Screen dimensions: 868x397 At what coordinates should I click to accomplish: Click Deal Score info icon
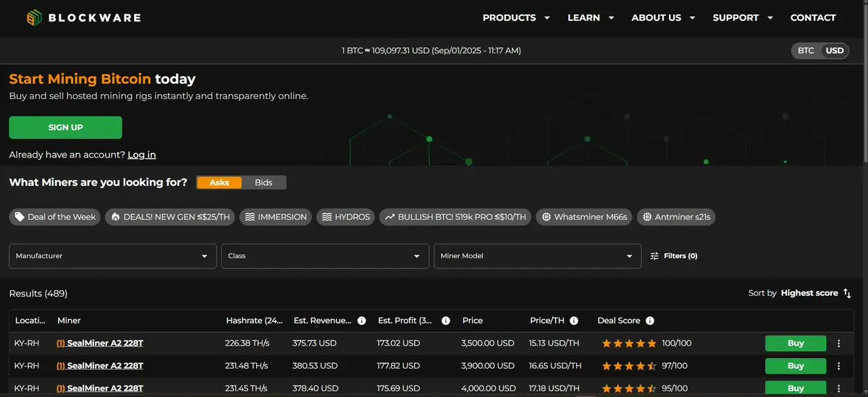[650, 320]
